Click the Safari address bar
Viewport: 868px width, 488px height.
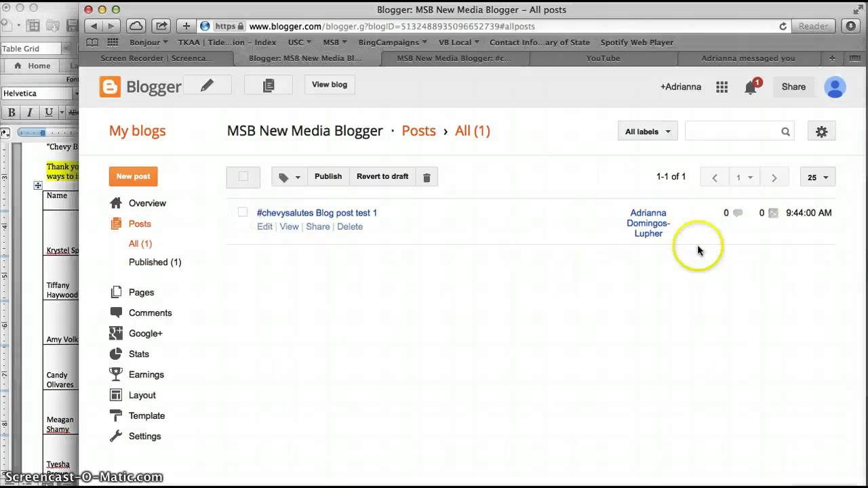click(x=495, y=26)
